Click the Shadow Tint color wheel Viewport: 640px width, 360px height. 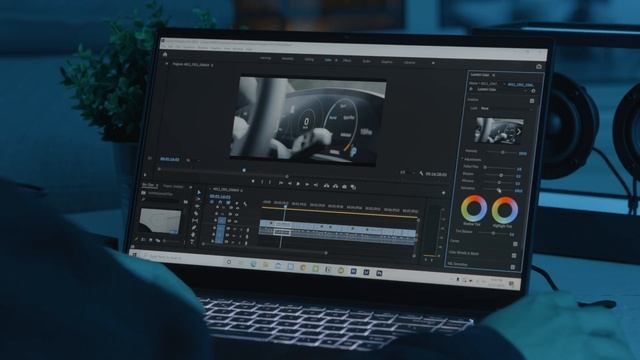tap(474, 209)
